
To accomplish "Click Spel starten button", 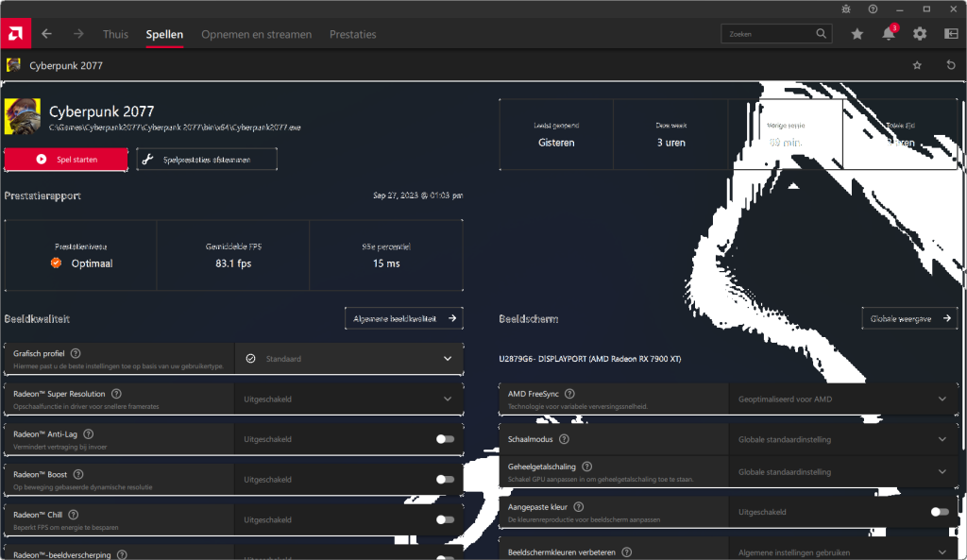I will [66, 159].
